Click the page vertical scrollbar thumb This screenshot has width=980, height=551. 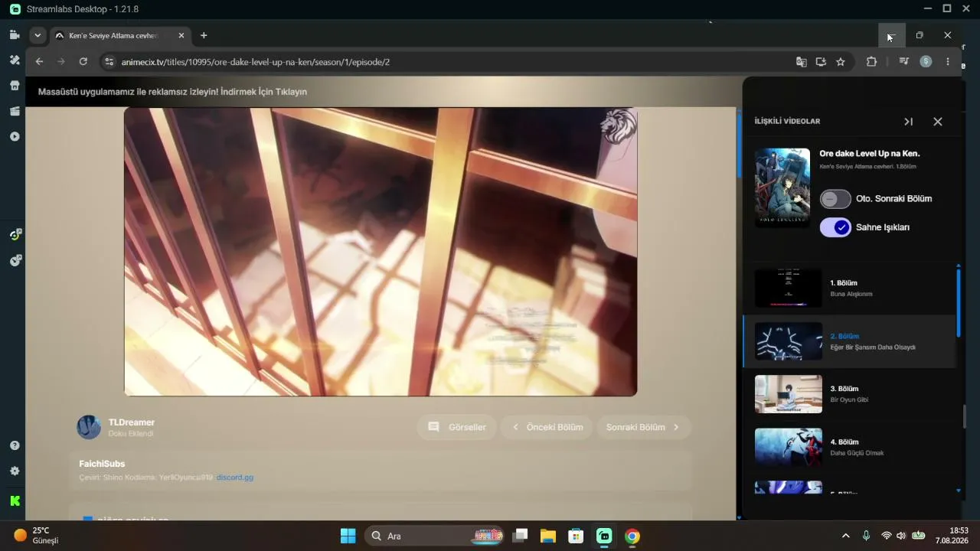pyautogui.click(x=740, y=145)
